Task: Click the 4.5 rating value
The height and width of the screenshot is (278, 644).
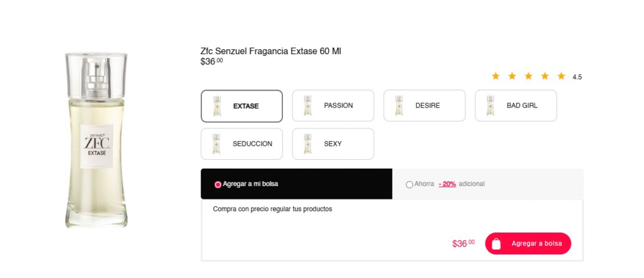Action: click(577, 77)
